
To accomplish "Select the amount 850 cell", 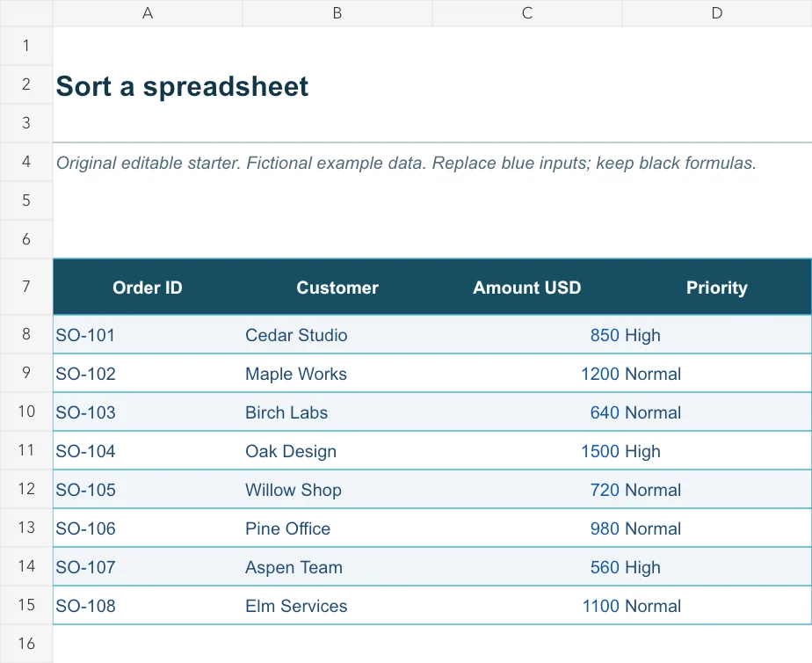I will [527, 335].
